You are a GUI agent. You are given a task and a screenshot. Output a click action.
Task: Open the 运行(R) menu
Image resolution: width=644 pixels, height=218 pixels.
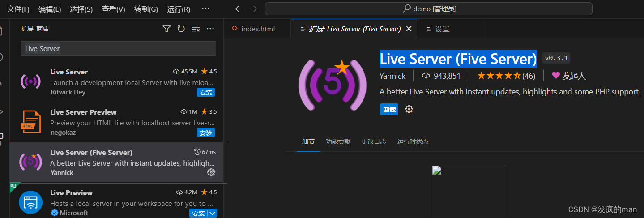coord(178,9)
